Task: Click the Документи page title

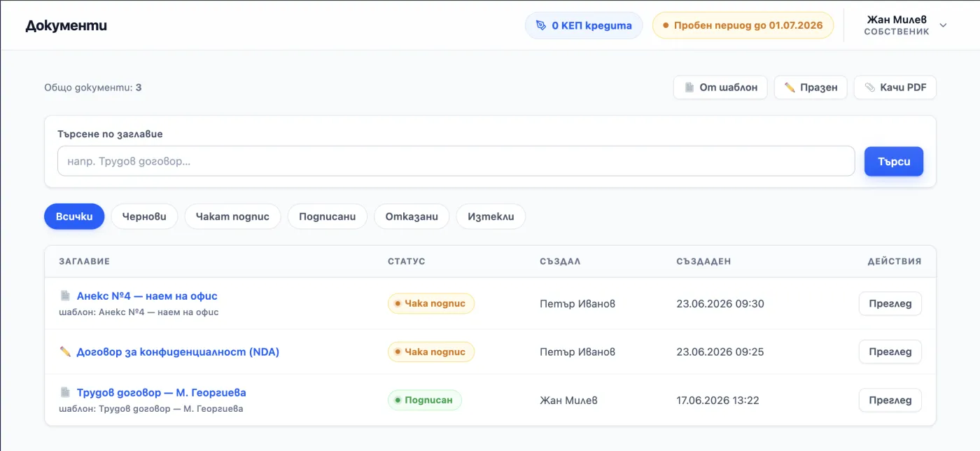Action: pos(66,26)
